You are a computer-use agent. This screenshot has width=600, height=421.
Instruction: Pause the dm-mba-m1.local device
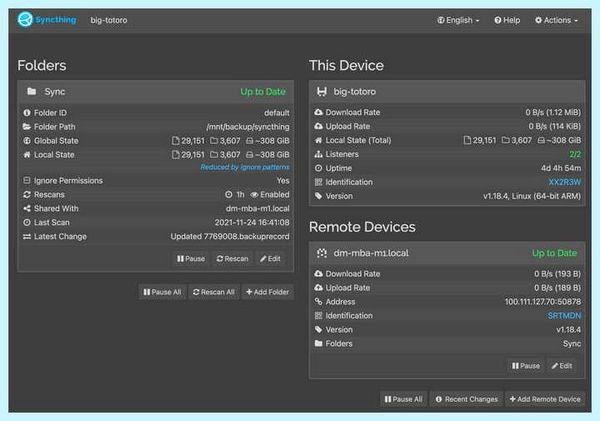[x=526, y=366]
